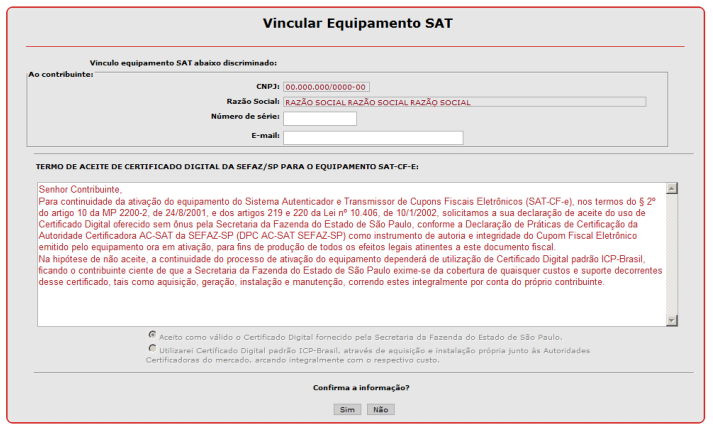Click the "Vincular Equipamento SAT" title
Screen dimensions: 713x428
tap(357, 23)
